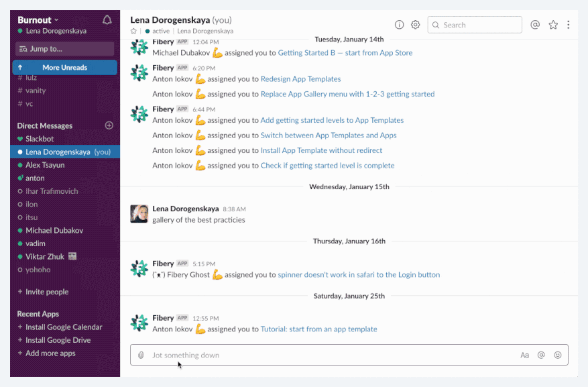Open the Direct Messages header
The width and height of the screenshot is (588, 387).
[45, 125]
